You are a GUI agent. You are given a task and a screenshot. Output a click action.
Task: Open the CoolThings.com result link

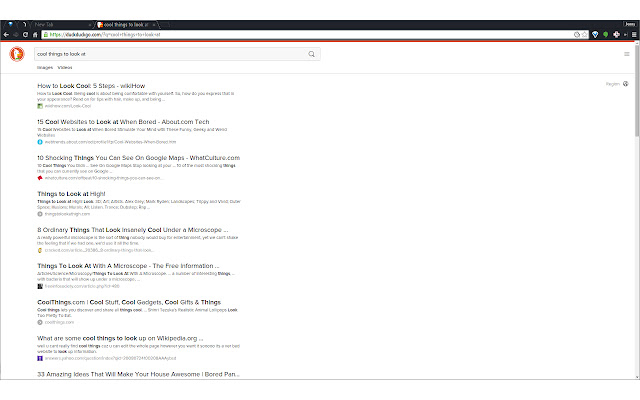(x=129, y=301)
